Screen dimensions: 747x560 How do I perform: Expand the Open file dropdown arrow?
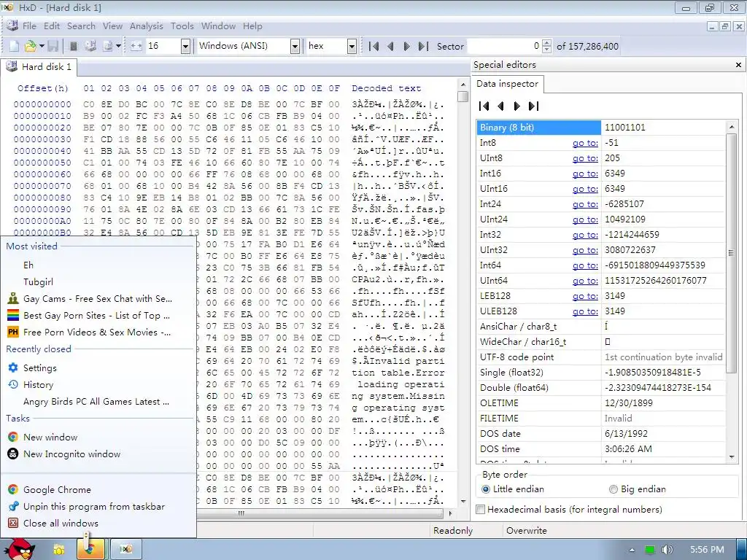(x=42, y=46)
